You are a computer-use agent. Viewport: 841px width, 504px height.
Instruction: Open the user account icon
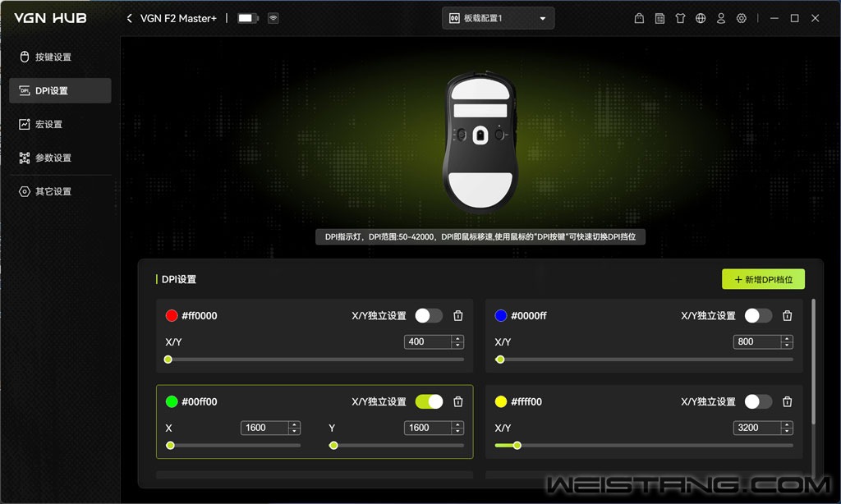(721, 18)
